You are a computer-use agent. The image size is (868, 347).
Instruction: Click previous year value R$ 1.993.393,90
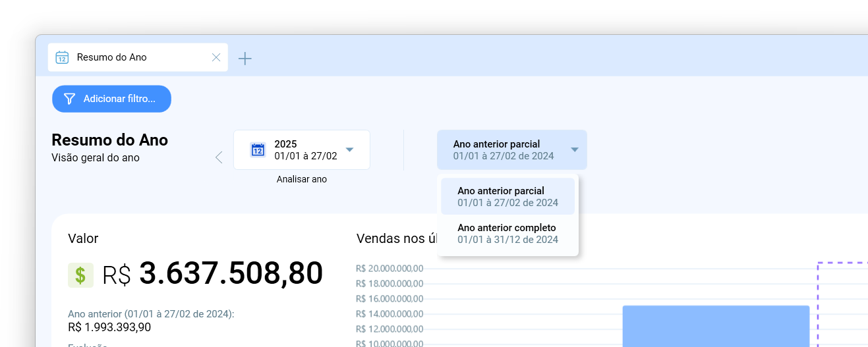tap(109, 327)
